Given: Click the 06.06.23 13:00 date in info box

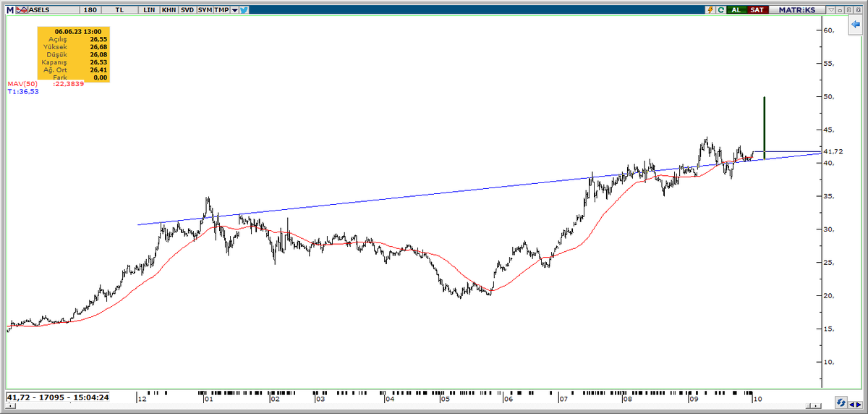Looking at the screenshot, I should (x=77, y=32).
